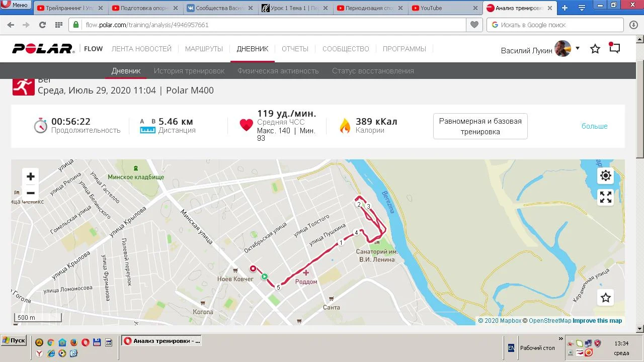Screen dimensions: 644x362
Task: Click the больше link
Action: click(x=595, y=126)
